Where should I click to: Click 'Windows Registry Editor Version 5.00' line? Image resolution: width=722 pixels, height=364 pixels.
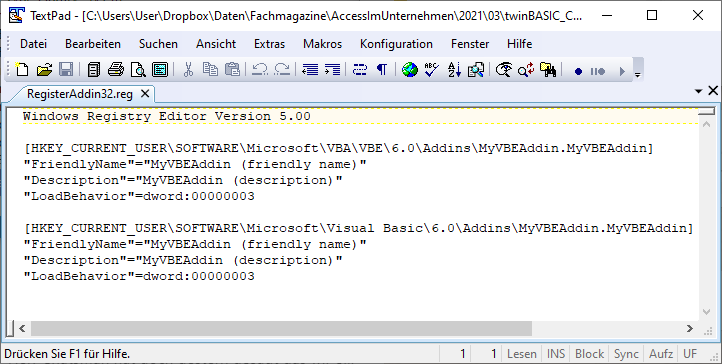(167, 116)
